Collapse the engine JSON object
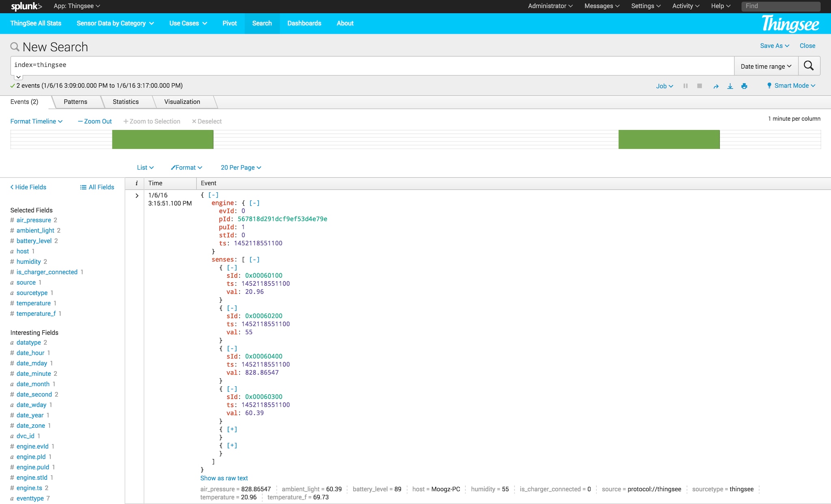 [x=254, y=203]
